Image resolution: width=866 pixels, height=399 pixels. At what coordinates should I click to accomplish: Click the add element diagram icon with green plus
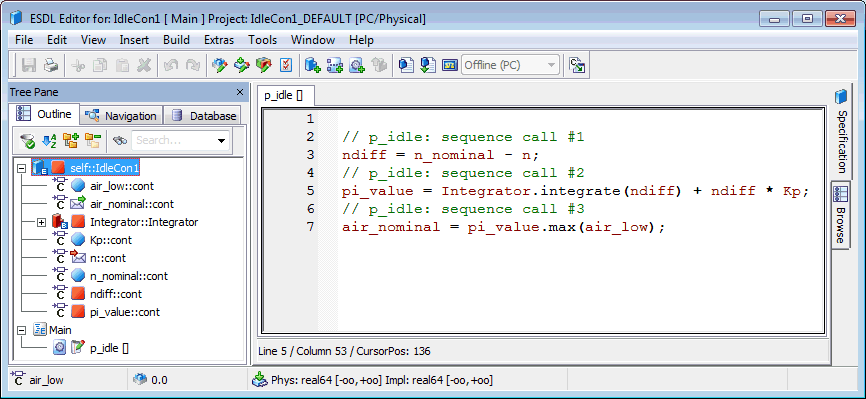(335, 65)
